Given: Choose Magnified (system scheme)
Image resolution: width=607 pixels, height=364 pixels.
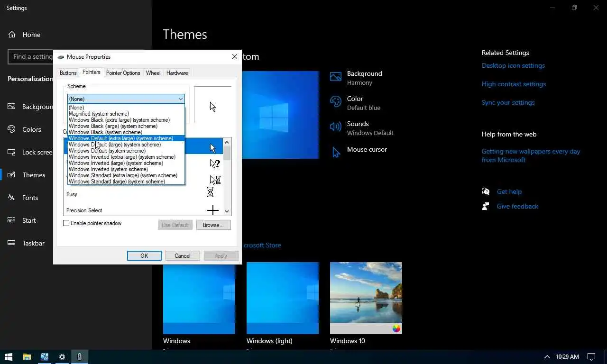Looking at the screenshot, I should pyautogui.click(x=126, y=114).
